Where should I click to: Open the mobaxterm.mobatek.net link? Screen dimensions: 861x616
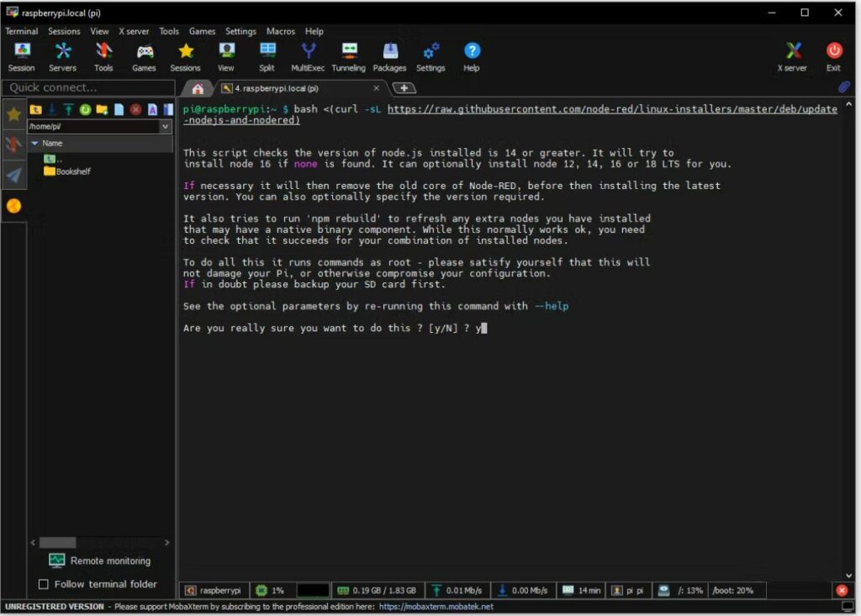(436, 607)
